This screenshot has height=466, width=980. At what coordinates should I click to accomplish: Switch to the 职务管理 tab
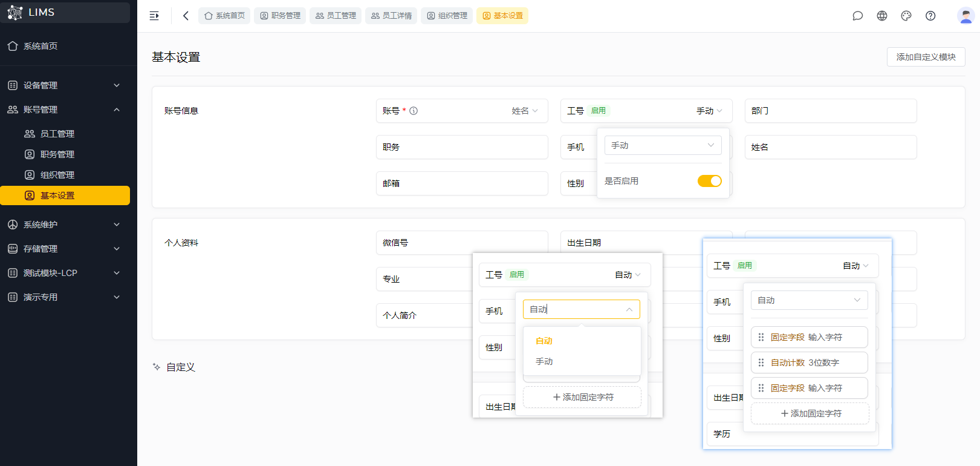(x=280, y=16)
